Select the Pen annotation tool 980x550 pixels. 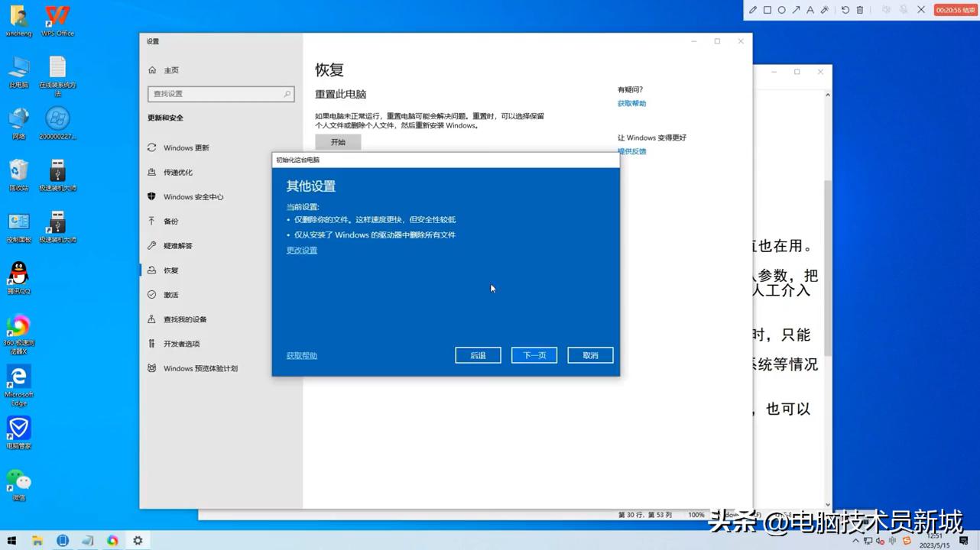(x=753, y=10)
